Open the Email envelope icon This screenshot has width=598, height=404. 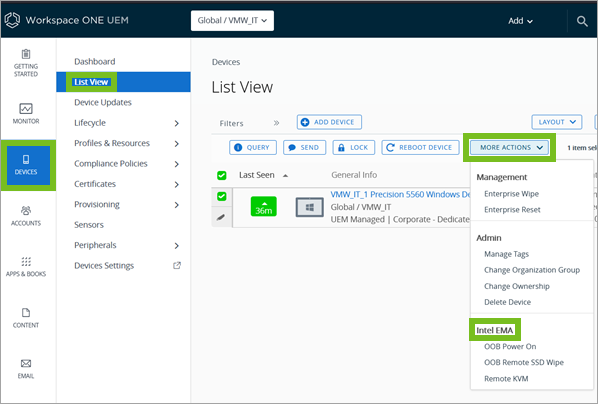[26, 363]
